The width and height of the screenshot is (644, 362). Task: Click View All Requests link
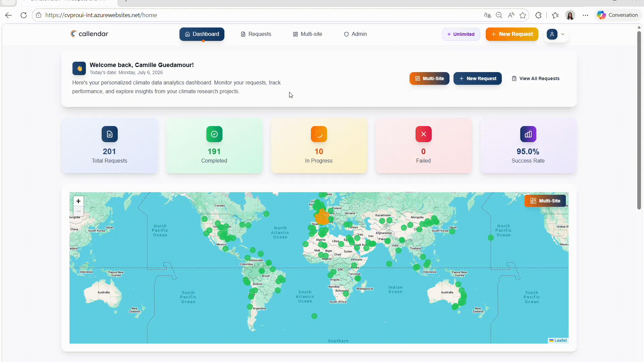[536, 78]
